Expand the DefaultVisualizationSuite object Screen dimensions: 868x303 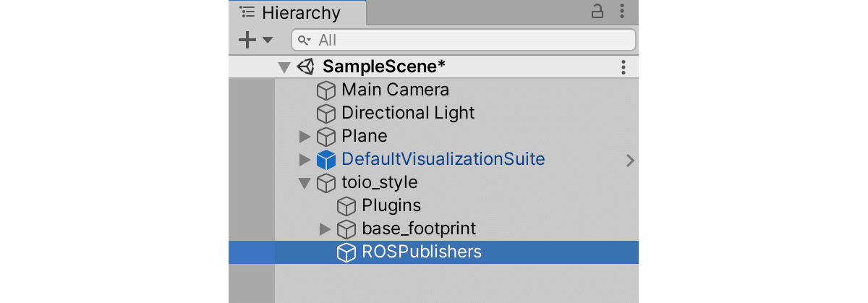(305, 160)
